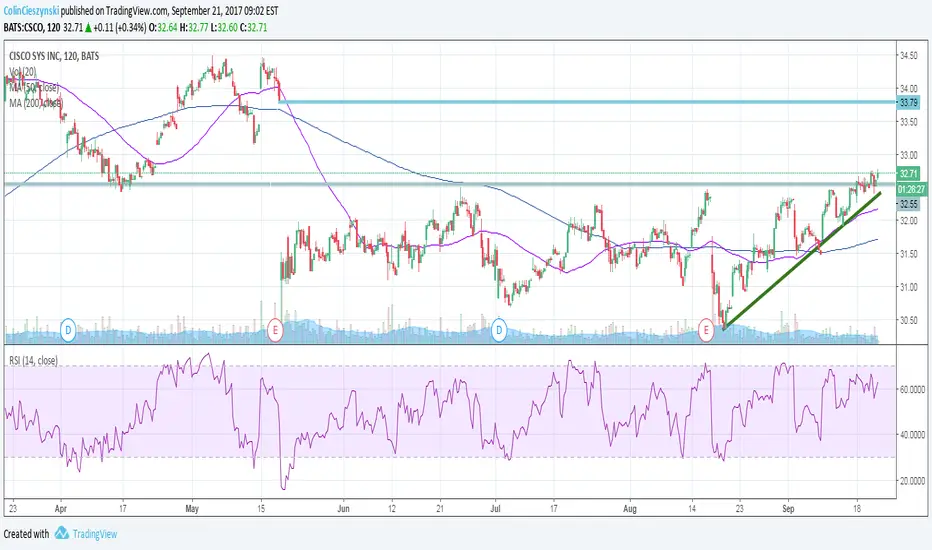The image size is (932, 550).
Task: Click the BATS:CSCO symbol in header
Action: coord(23,27)
